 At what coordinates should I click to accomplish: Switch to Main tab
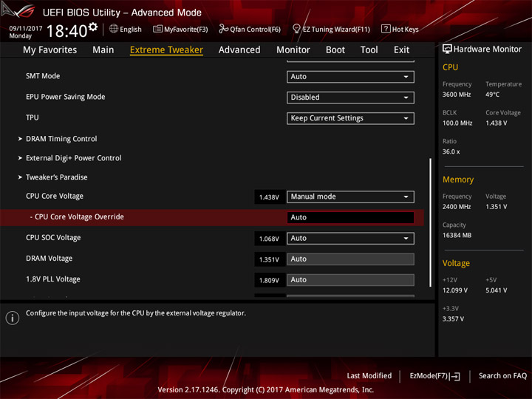(103, 50)
